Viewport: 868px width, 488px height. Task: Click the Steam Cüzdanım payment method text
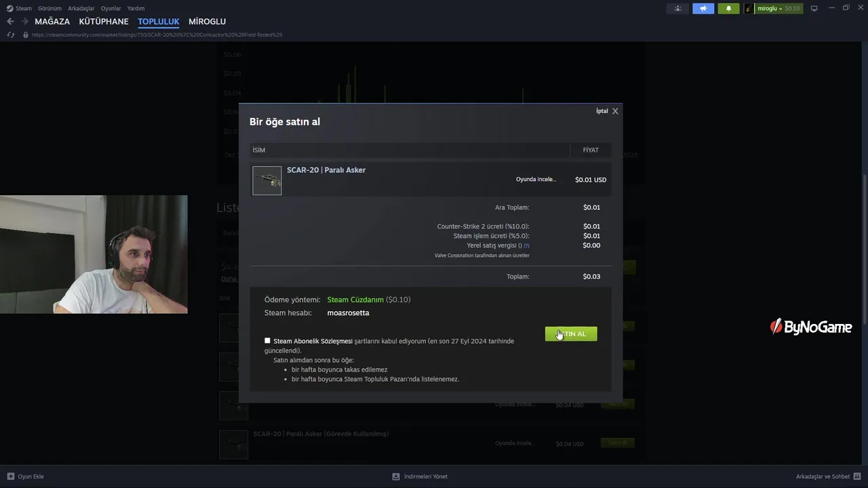click(355, 300)
